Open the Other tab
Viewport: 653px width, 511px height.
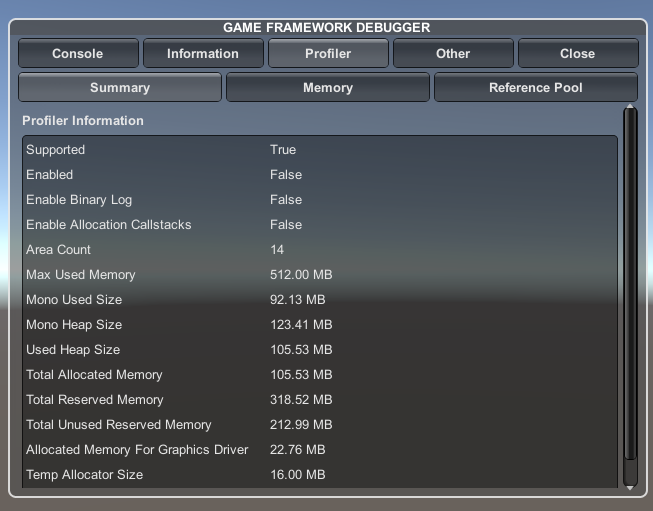(x=453, y=53)
